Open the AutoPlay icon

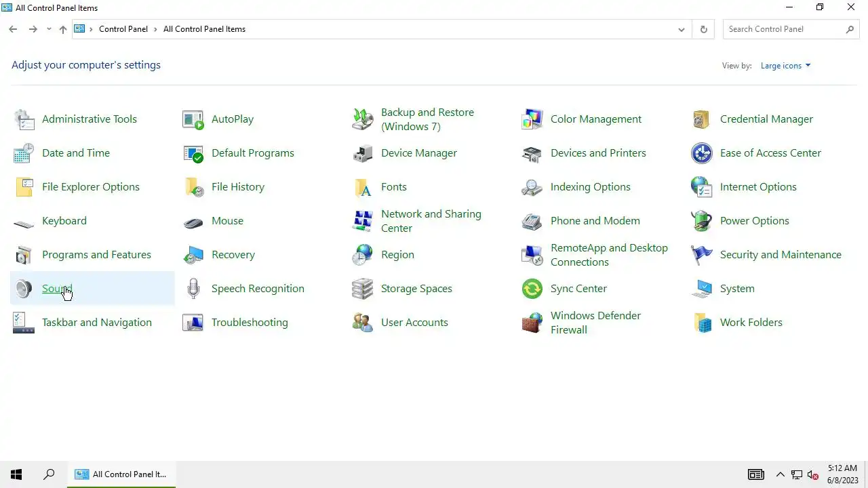[x=193, y=119]
